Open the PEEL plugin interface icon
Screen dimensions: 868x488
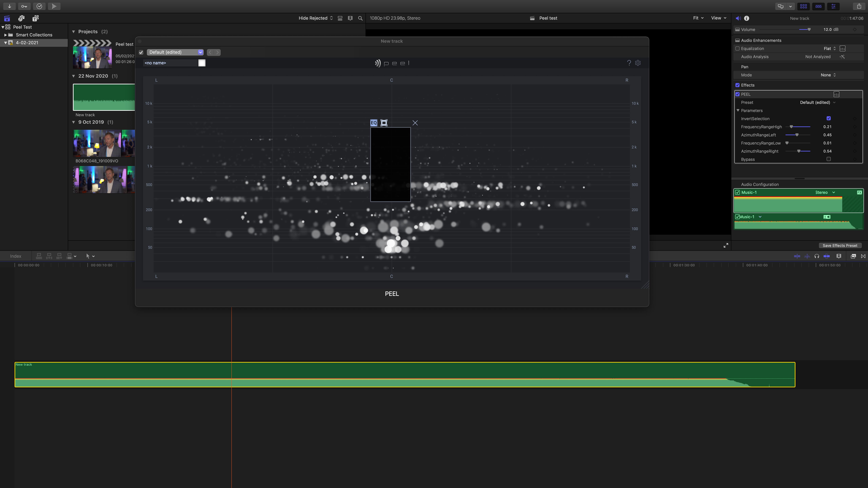pos(836,94)
